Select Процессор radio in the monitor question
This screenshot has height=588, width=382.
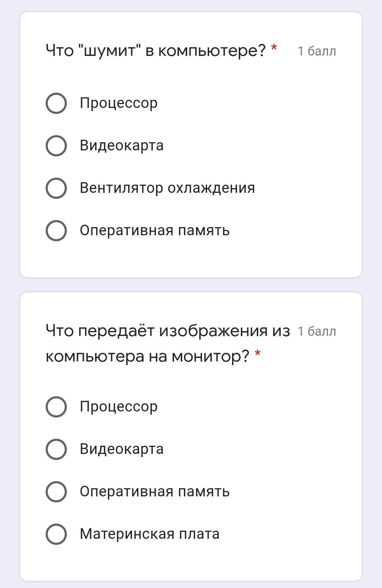pyautogui.click(x=56, y=407)
